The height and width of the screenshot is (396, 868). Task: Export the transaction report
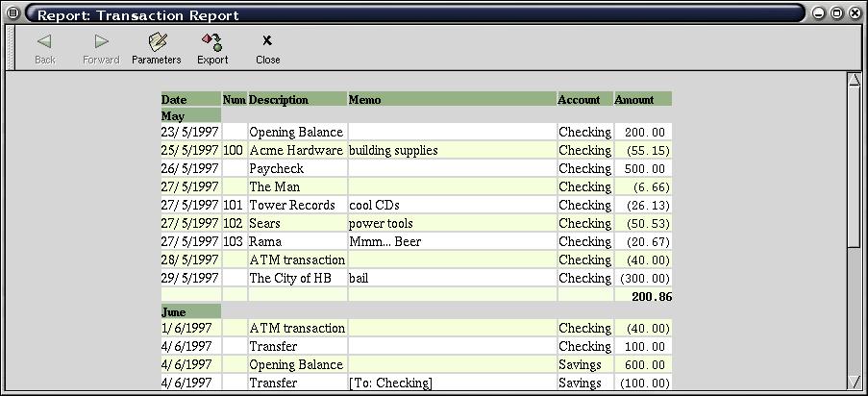[212, 48]
